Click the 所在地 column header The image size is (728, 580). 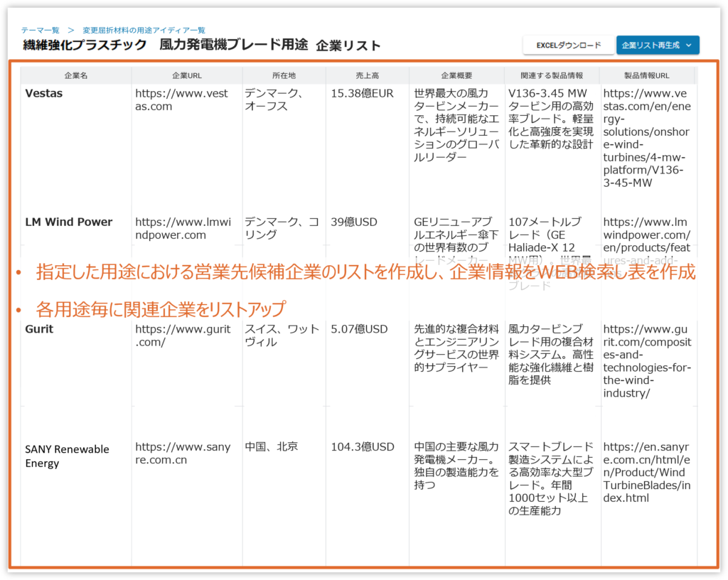[284, 75]
